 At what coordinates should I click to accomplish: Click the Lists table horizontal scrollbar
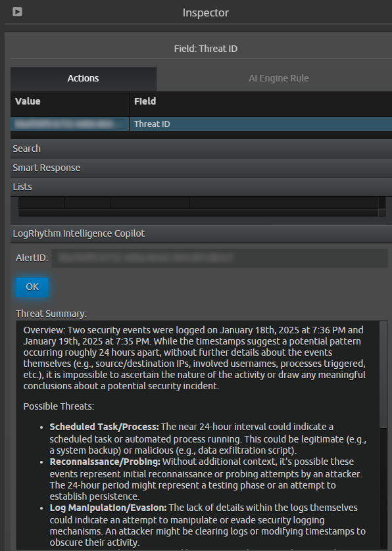click(x=198, y=212)
